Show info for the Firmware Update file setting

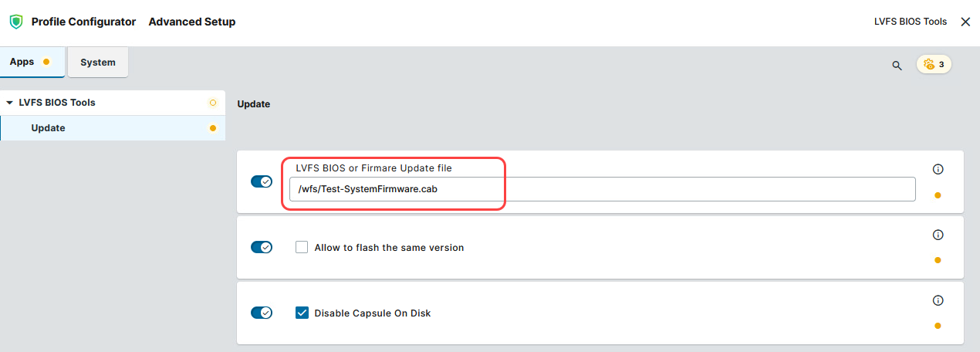(x=938, y=169)
